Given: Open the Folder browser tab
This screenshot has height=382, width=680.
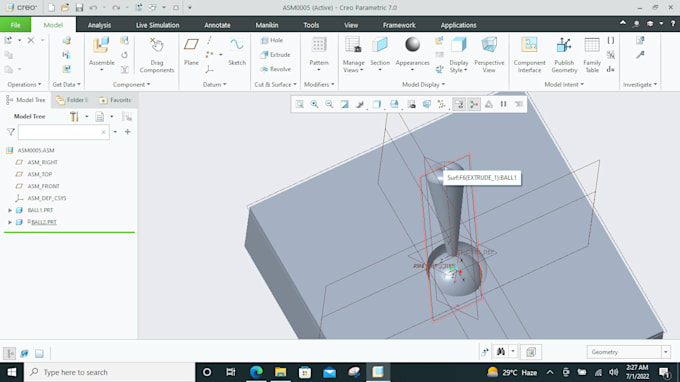Looking at the screenshot, I should pos(72,100).
